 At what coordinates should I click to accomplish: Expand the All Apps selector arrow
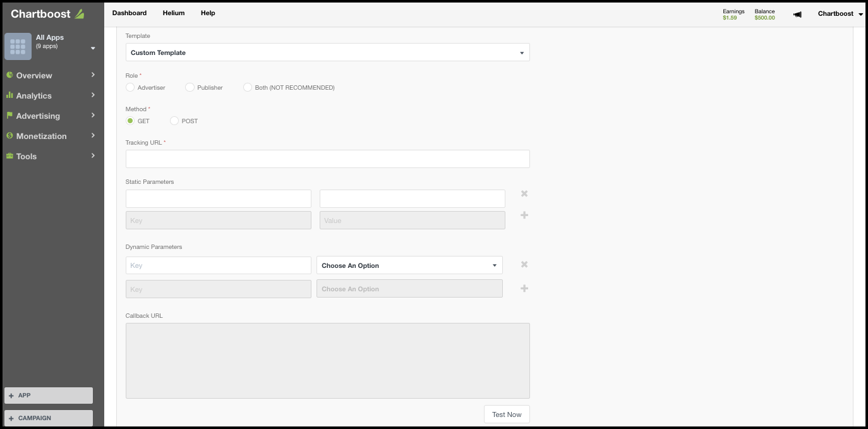click(x=93, y=48)
